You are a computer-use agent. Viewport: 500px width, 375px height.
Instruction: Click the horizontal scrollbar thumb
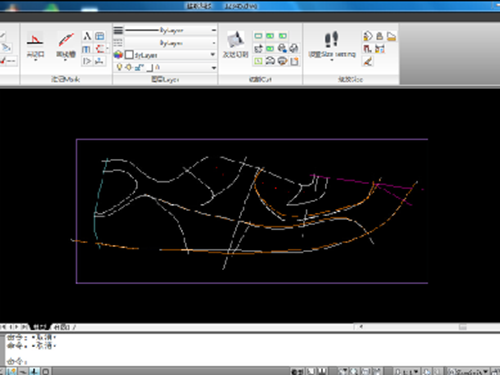(x=463, y=327)
